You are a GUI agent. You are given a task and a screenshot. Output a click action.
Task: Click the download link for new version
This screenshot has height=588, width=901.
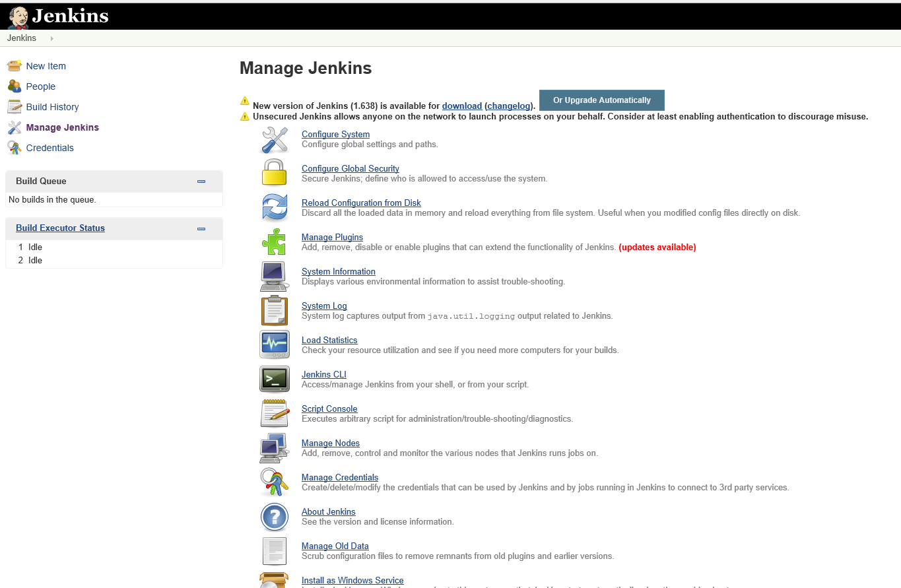click(462, 106)
